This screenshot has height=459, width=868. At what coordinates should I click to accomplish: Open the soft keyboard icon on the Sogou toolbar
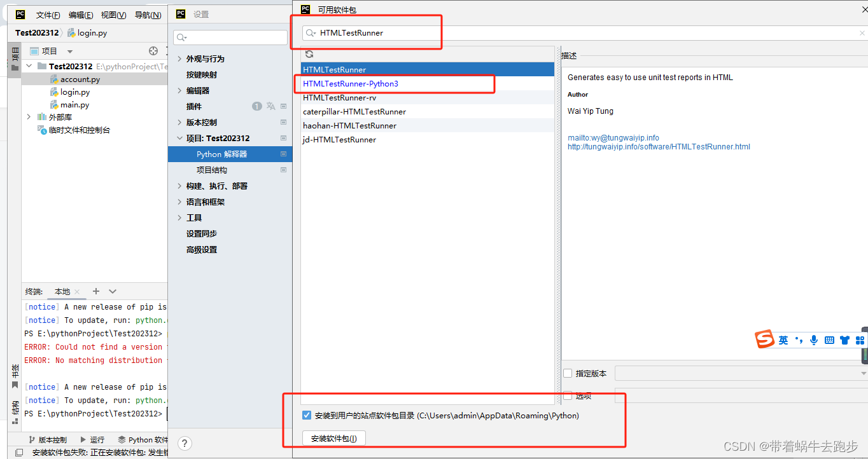pyautogui.click(x=829, y=340)
